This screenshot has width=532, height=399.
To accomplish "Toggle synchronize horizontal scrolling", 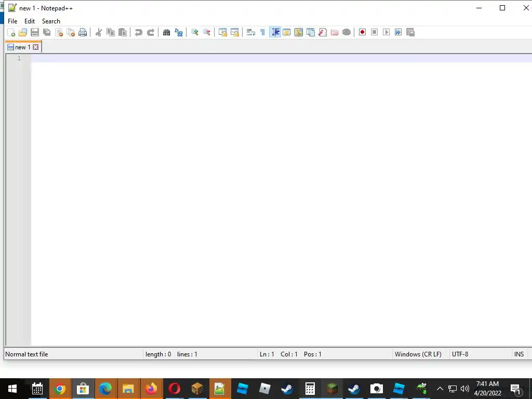I will 235,32.
